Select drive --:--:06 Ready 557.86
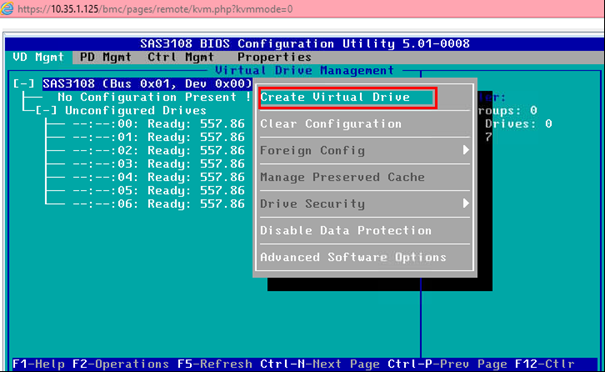The height and width of the screenshot is (372, 605). pos(158,204)
